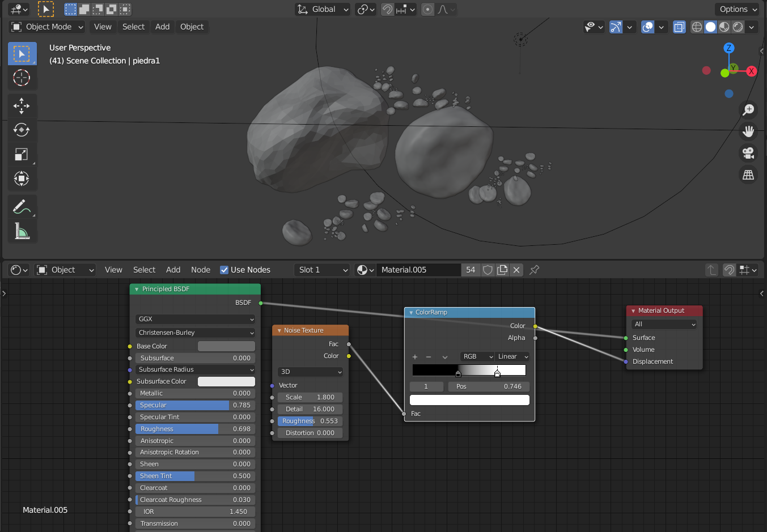Uncheck the Use Nodes checkbox
Viewport: 767px width, 532px height.
tap(224, 270)
